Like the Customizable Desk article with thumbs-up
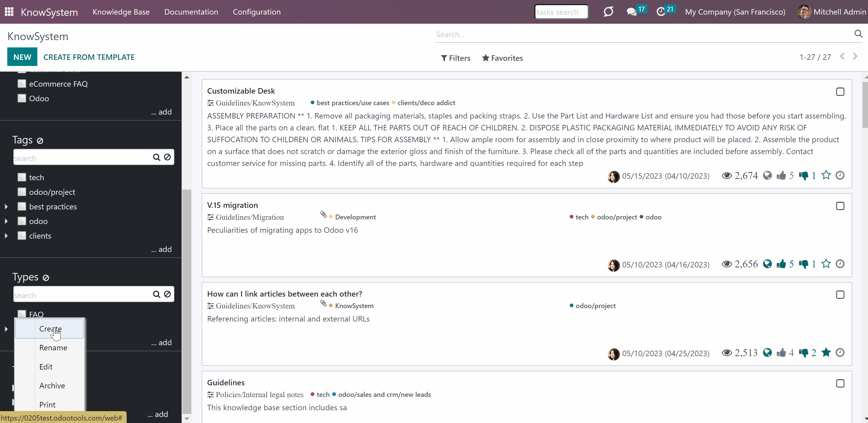This screenshot has height=423, width=868. coord(781,176)
